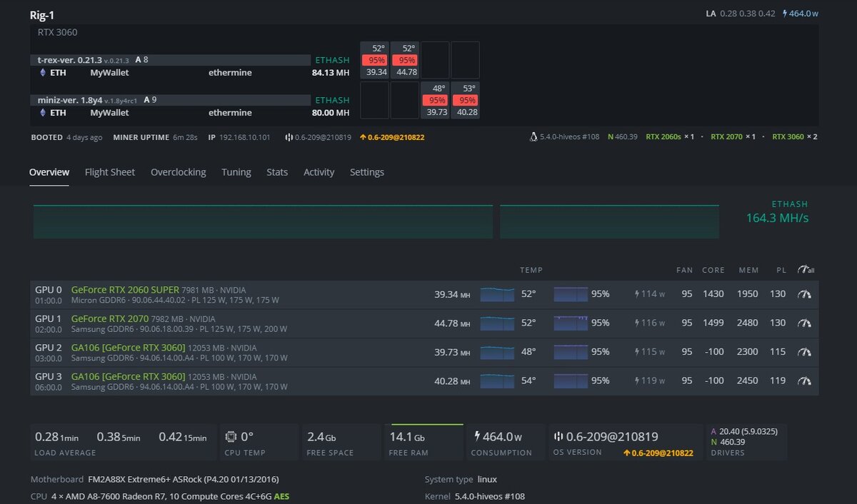Click the 2.4 Gb free space card
Screen dimensions: 857x504
click(x=341, y=442)
